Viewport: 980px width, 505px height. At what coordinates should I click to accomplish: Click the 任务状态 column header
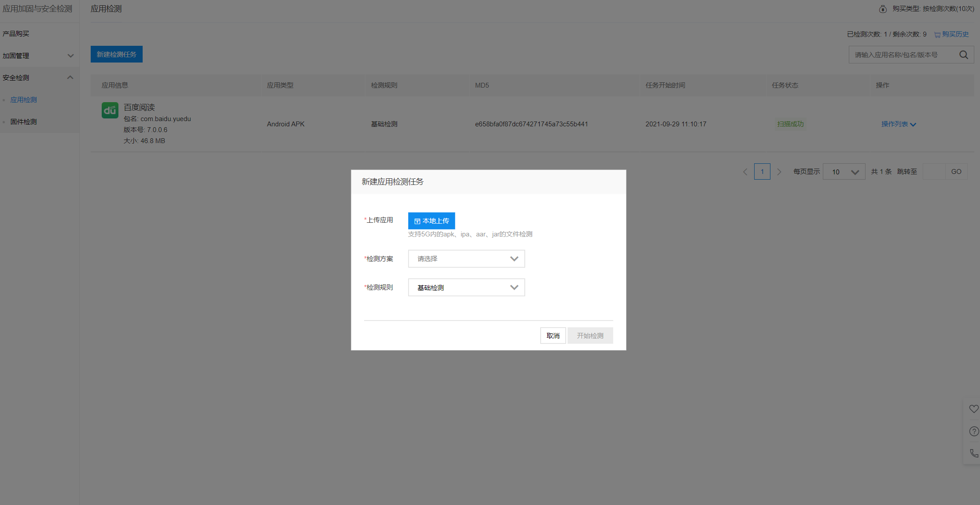click(x=785, y=85)
